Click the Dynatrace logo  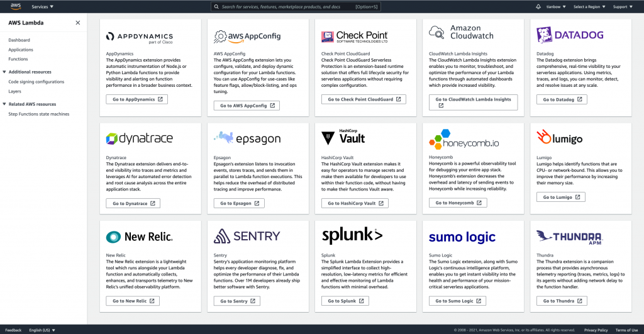(139, 138)
